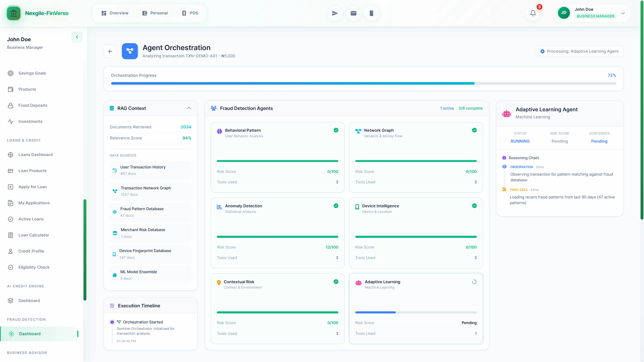The height and width of the screenshot is (362, 644).
Task: Click the Adaptive Learning robot icon in agent card
Action: click(359, 283)
